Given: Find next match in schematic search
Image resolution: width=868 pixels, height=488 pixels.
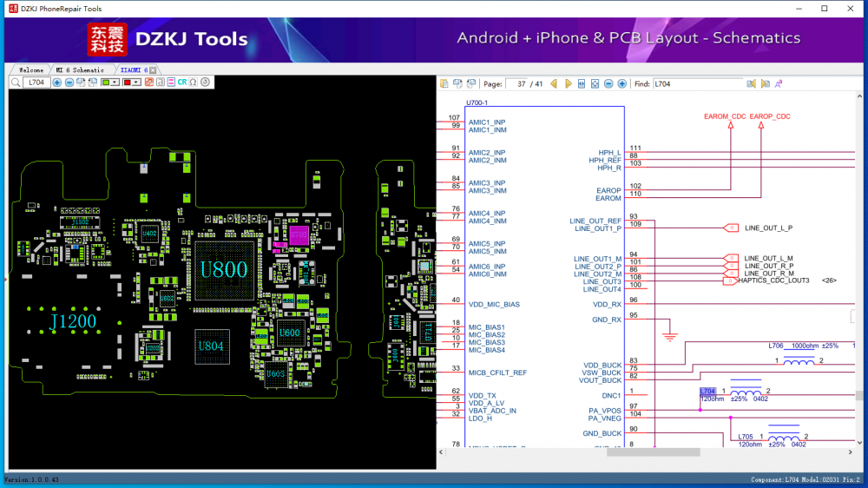Looking at the screenshot, I should click(x=765, y=83).
